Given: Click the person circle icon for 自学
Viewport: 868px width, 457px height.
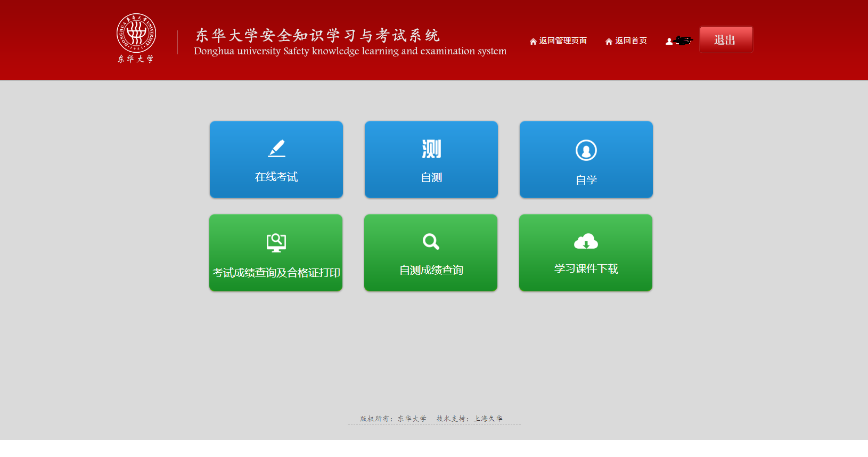Looking at the screenshot, I should coord(586,150).
